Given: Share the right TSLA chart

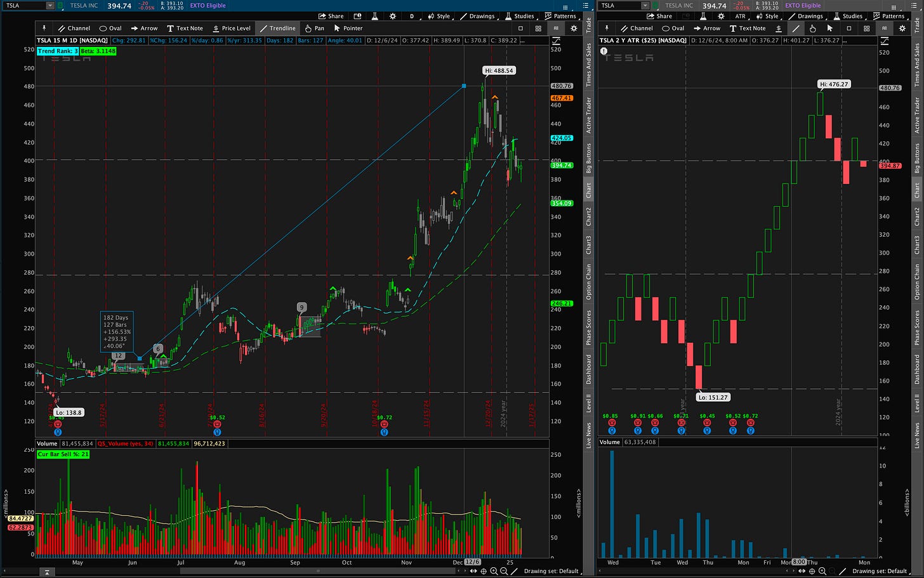Looking at the screenshot, I should [x=660, y=16].
